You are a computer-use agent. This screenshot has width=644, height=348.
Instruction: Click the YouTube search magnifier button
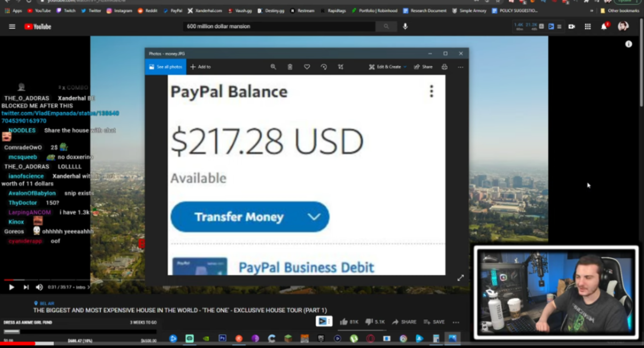point(386,26)
